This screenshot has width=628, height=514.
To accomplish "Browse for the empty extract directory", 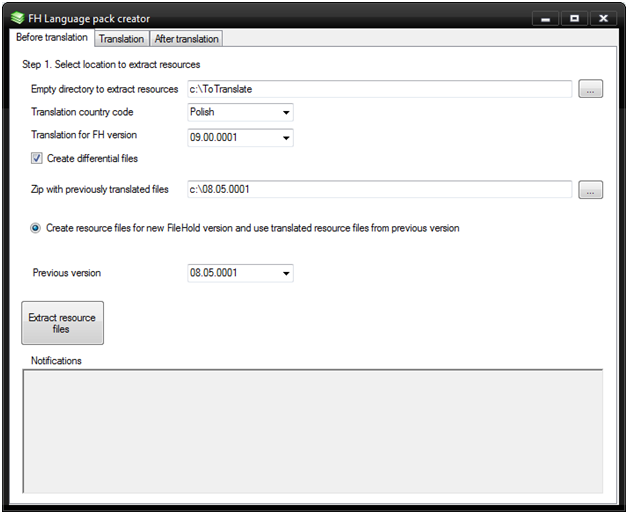I will pos(590,89).
